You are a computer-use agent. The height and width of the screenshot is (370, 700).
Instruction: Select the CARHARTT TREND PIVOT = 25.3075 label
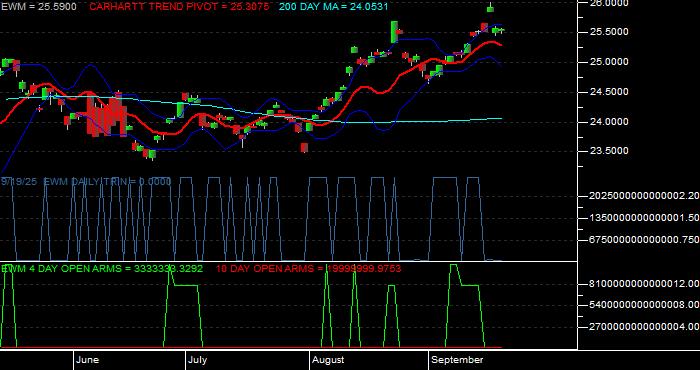pos(179,7)
